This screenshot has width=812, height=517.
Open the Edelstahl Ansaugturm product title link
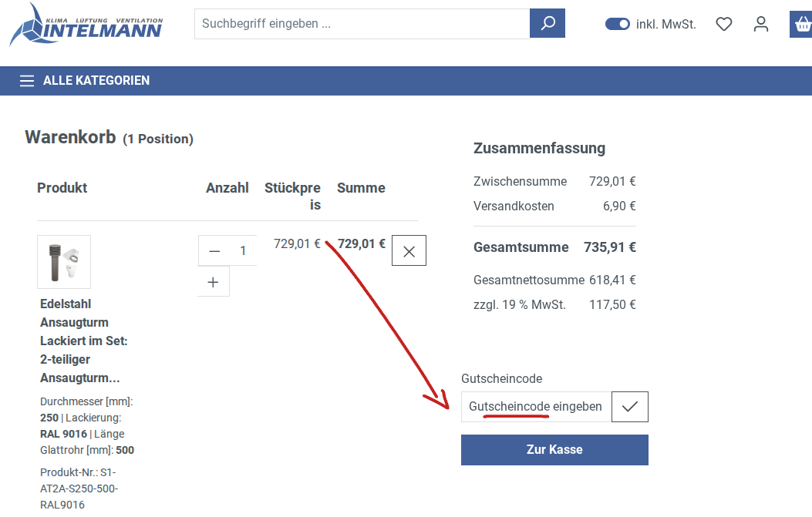pyautogui.click(x=83, y=341)
